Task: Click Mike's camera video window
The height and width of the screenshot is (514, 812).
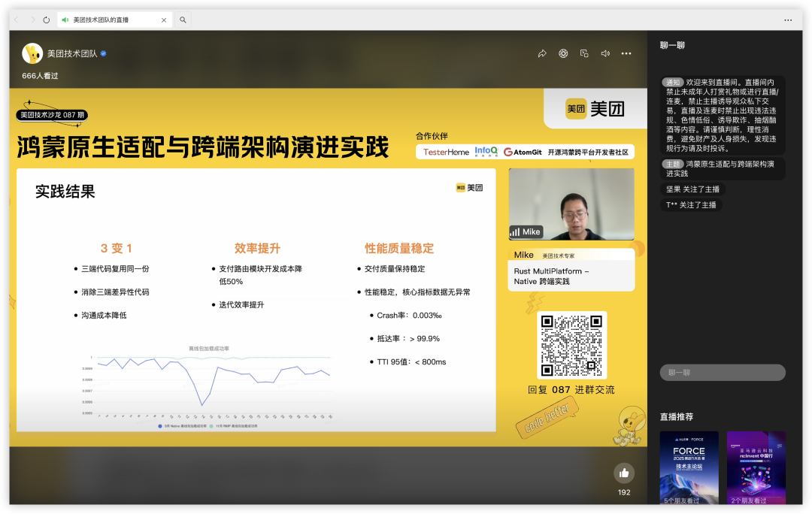Action: pos(571,204)
